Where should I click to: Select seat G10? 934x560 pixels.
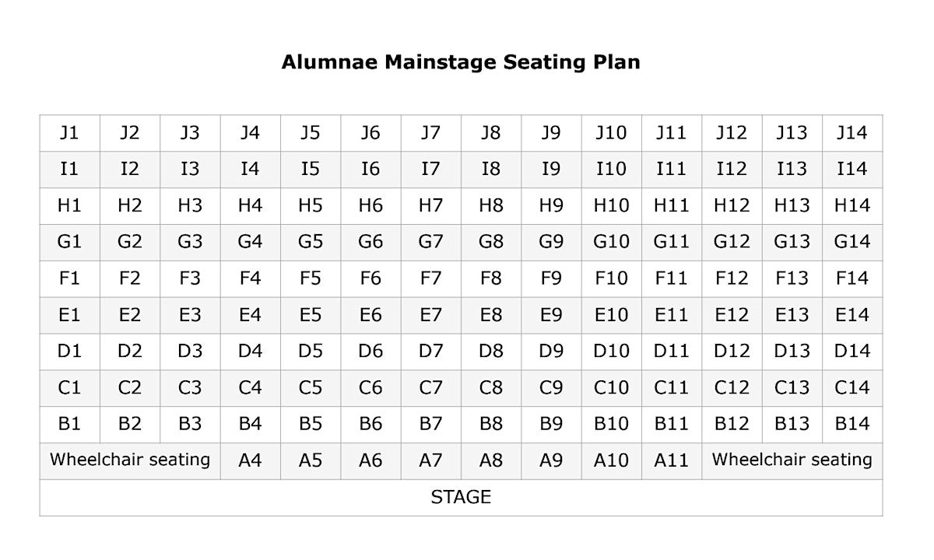[611, 242]
